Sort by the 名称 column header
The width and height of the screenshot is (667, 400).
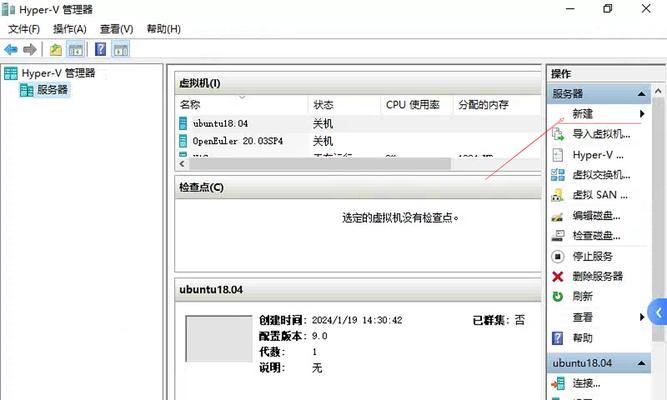point(242,105)
